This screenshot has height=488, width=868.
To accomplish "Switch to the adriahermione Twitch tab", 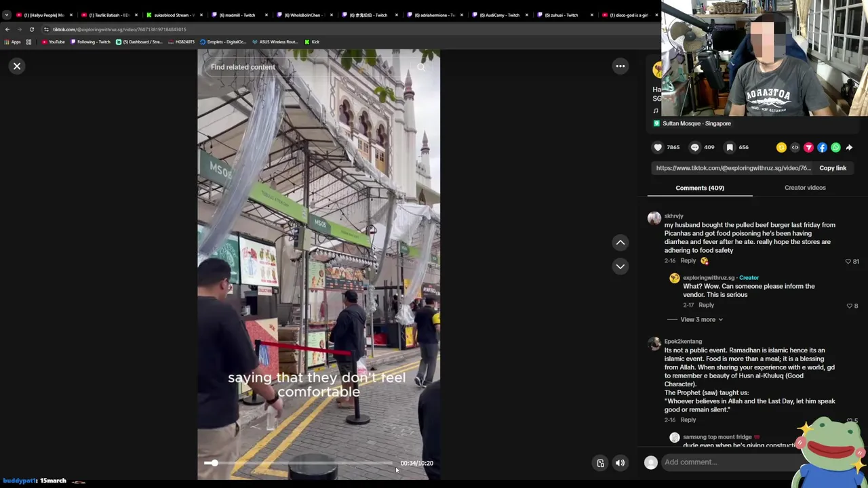I will click(x=434, y=15).
